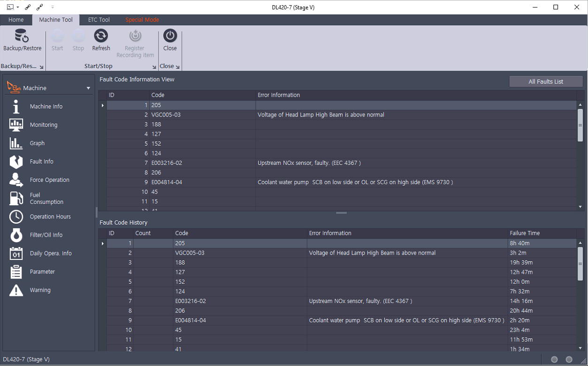Screen dimensions: 588x366
Task: Open Filter/Oil Info sidebar item
Action: pos(46,235)
